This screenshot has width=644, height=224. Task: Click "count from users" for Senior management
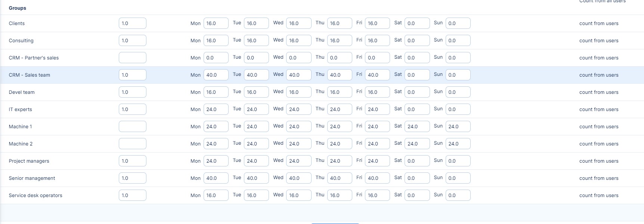[598, 178]
